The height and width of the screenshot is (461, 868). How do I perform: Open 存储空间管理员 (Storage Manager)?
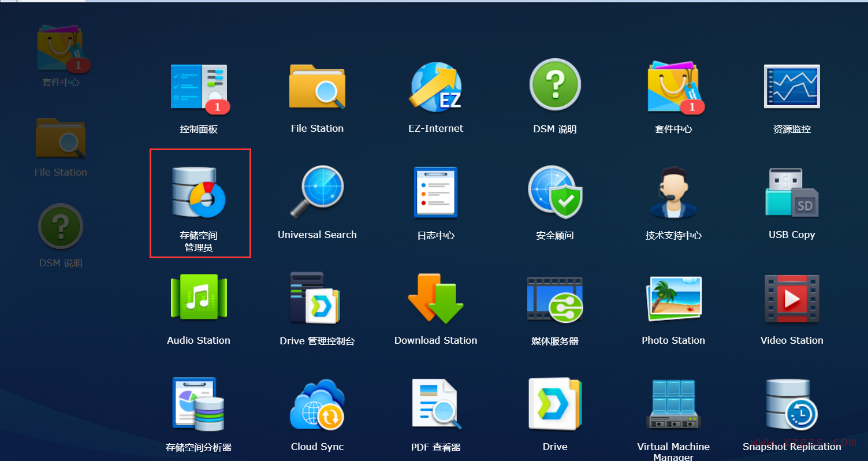(x=199, y=194)
